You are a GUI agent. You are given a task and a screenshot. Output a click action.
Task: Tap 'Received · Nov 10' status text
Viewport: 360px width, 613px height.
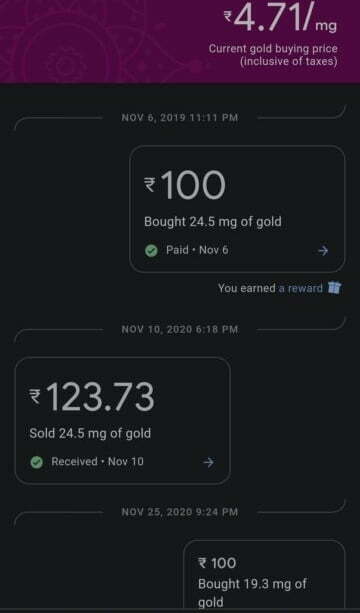click(97, 462)
